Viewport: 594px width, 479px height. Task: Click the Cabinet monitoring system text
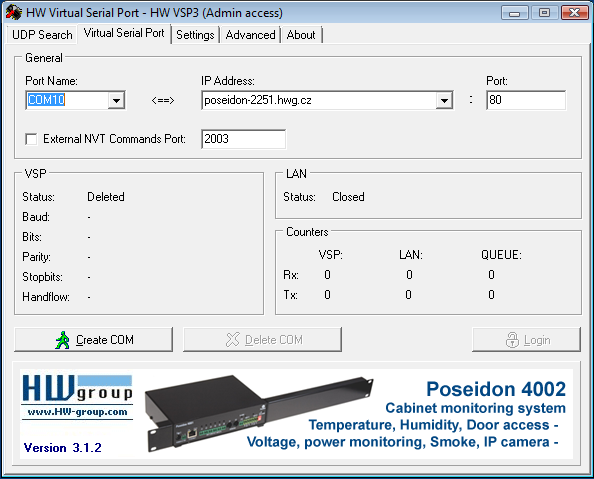pyautogui.click(x=475, y=408)
